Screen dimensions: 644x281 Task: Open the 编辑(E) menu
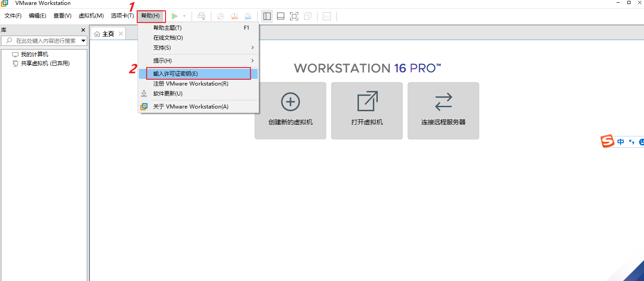click(x=37, y=16)
